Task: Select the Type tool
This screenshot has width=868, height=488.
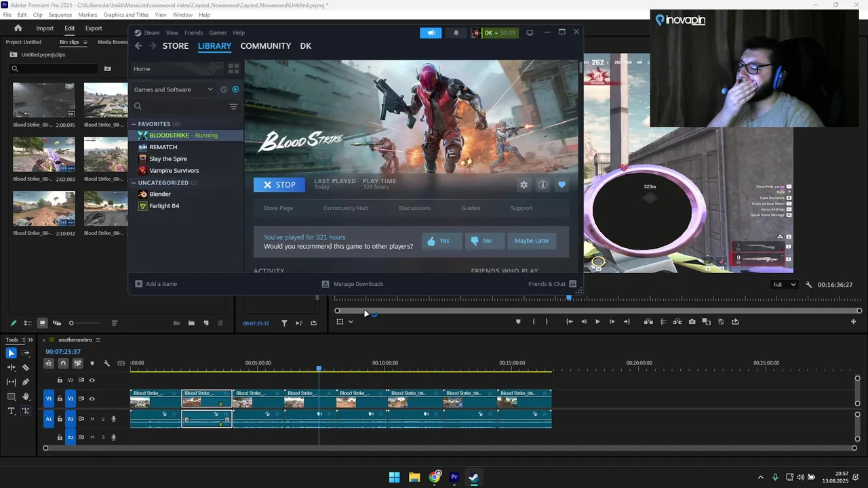Action: pos(11,411)
